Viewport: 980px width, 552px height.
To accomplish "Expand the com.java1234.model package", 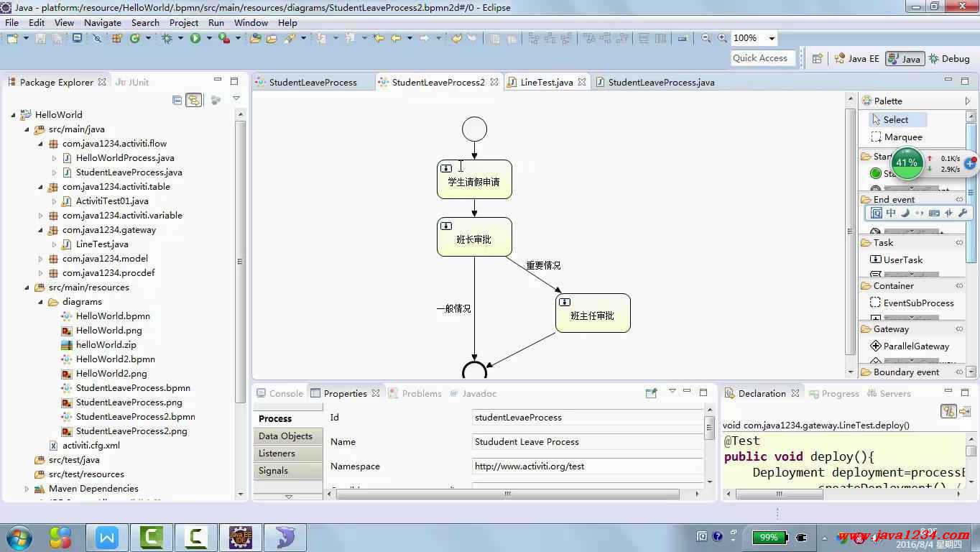I will tap(41, 258).
